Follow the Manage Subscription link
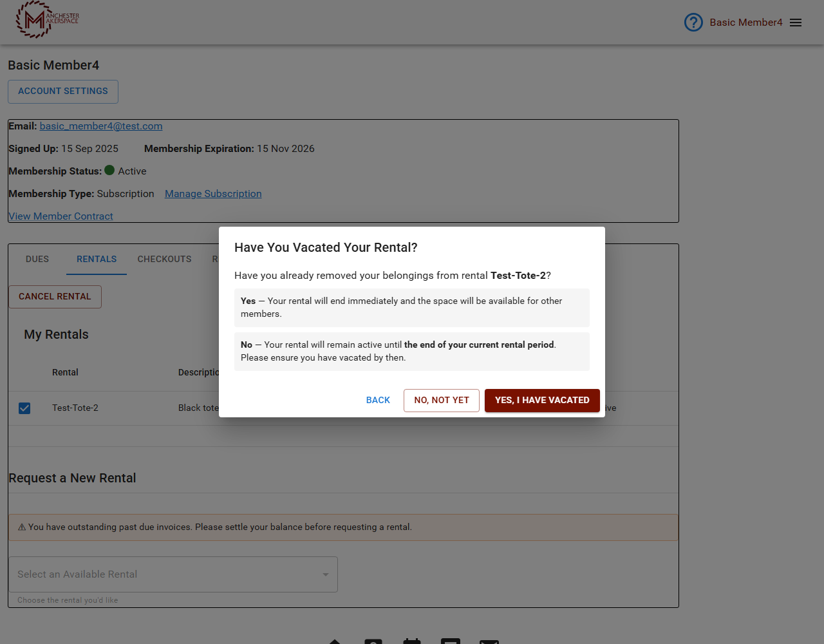The height and width of the screenshot is (644, 824). coord(213,194)
